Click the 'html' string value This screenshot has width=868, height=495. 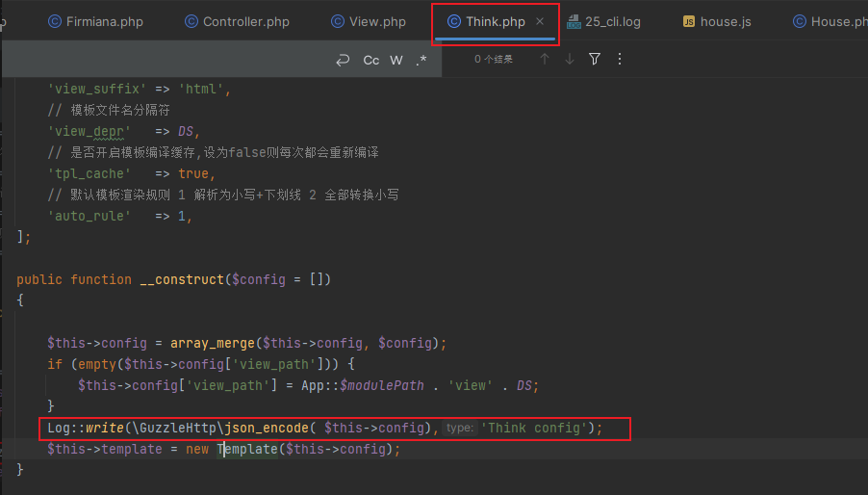200,90
